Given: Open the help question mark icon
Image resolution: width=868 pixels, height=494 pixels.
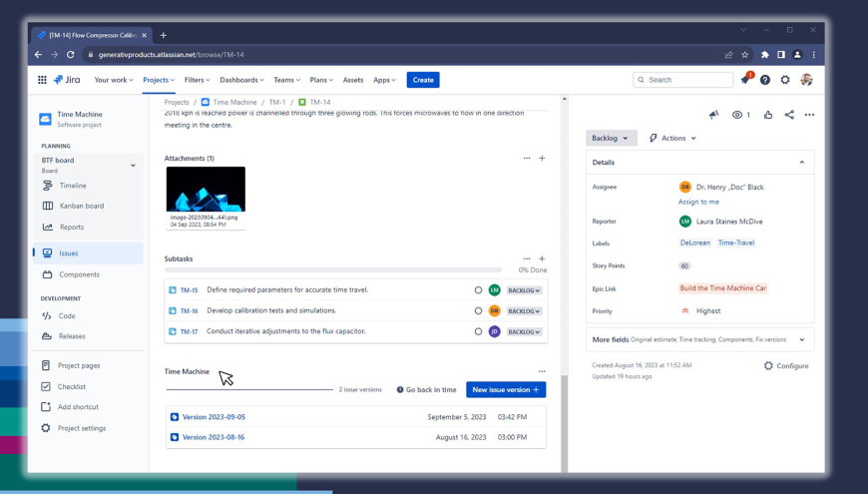Looking at the screenshot, I should coord(765,80).
